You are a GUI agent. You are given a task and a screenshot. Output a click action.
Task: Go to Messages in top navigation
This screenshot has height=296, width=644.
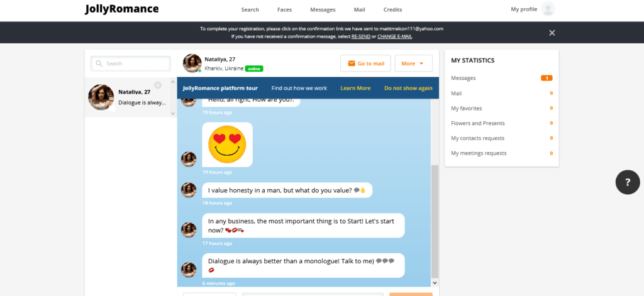coord(323,10)
